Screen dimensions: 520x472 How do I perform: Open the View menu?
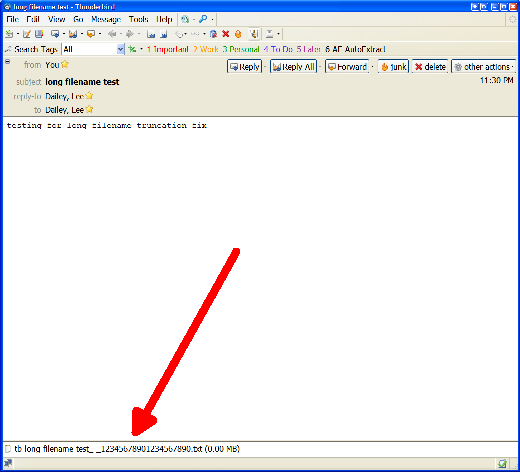coord(56,19)
